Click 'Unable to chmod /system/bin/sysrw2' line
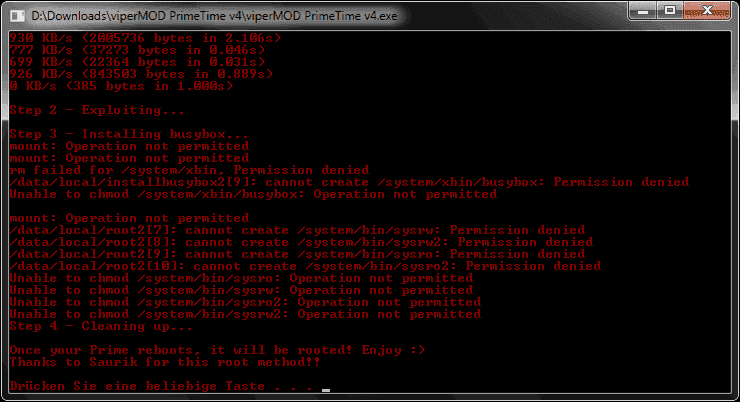The width and height of the screenshot is (740, 402). tap(245, 314)
